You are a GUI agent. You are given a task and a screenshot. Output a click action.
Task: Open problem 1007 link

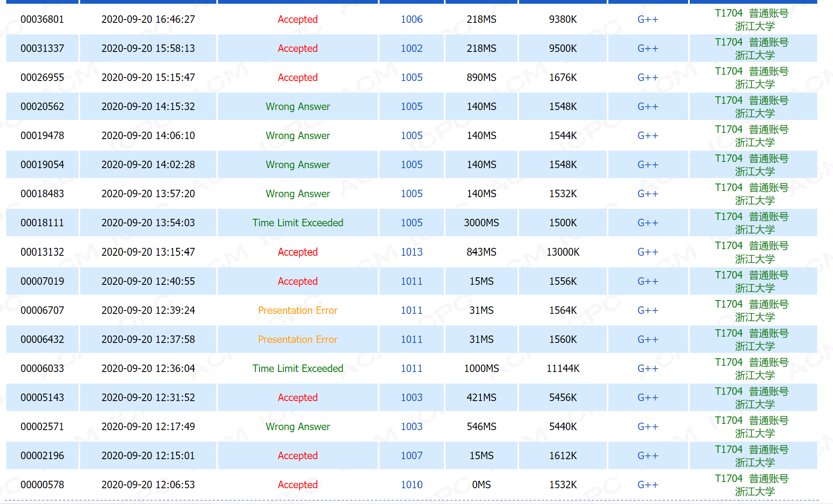[412, 455]
